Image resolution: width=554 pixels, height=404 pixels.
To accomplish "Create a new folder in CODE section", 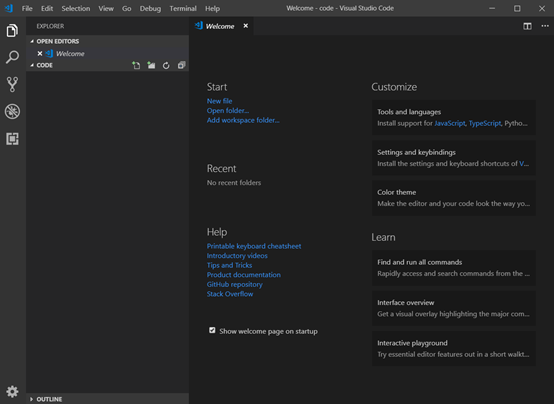I will click(151, 65).
